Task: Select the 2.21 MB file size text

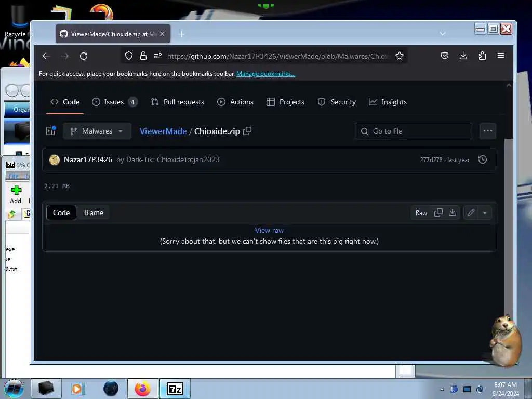Action: [x=57, y=186]
